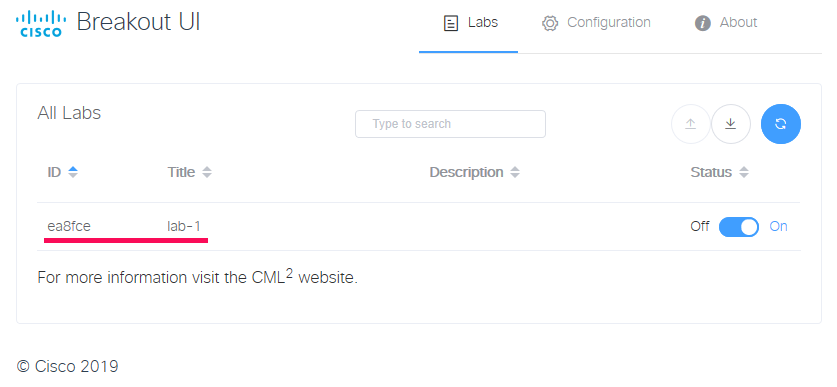
Task: Open the lab-1 title link
Action: pos(184,226)
